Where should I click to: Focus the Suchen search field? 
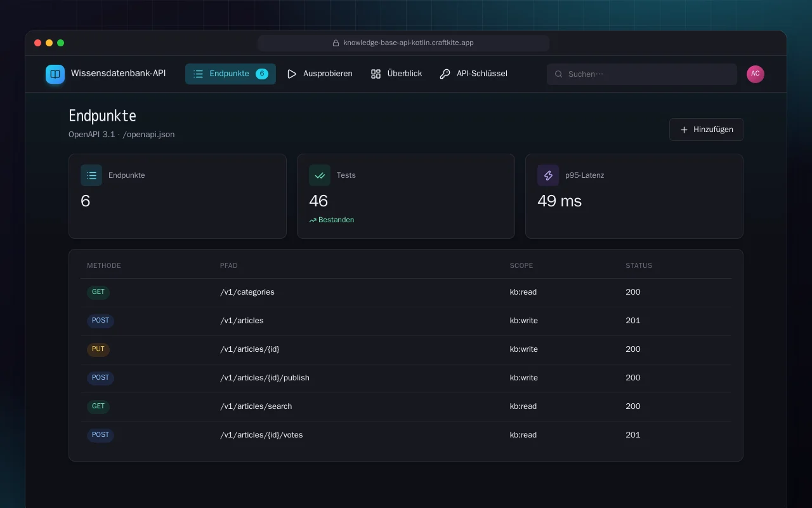point(642,74)
